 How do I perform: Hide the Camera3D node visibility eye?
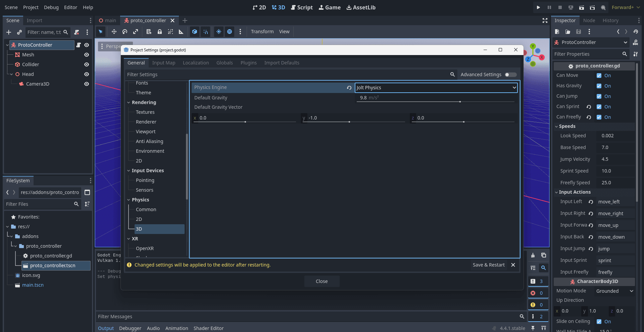[x=87, y=84]
